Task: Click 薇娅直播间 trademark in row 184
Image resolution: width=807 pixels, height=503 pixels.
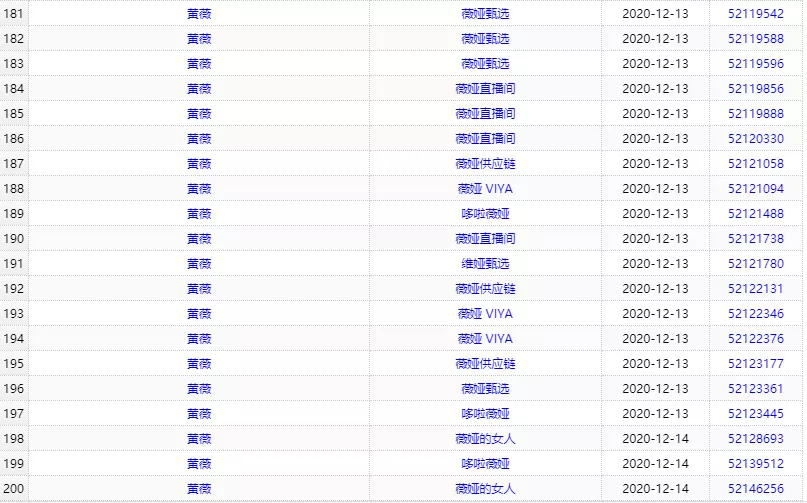Action: (x=485, y=89)
